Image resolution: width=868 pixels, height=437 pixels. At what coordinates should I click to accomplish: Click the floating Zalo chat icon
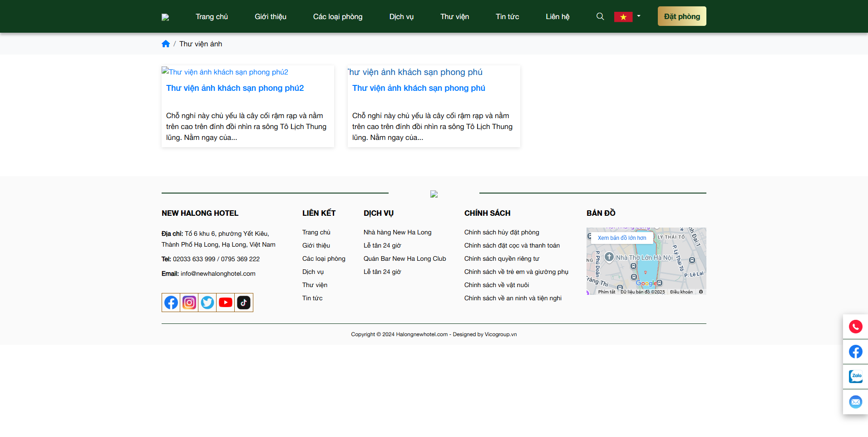[855, 376]
